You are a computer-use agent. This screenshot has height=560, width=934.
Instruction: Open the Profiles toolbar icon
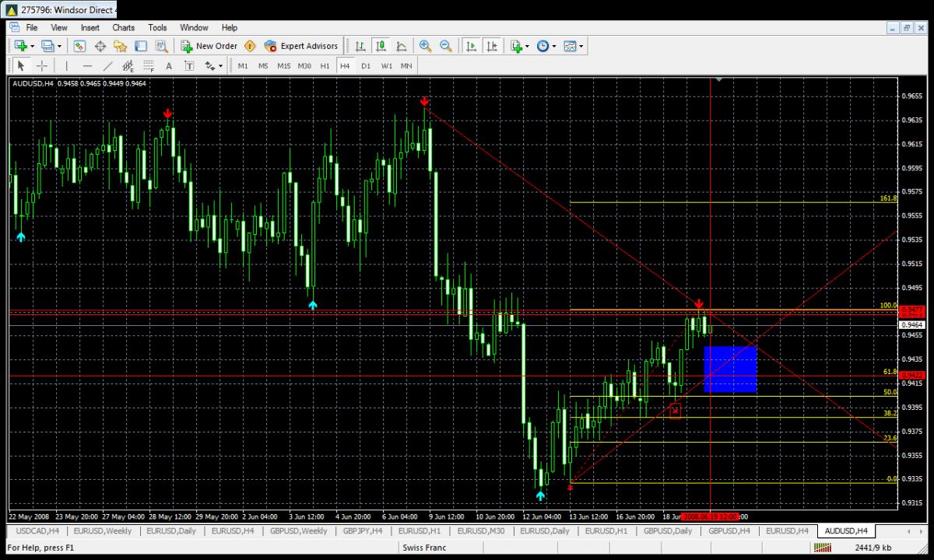47,46
